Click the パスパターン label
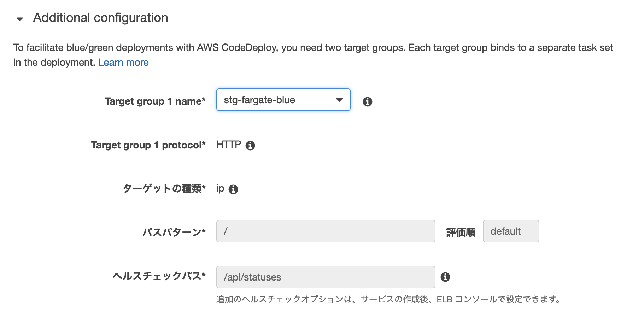The width and height of the screenshot is (644, 318). pos(174,232)
